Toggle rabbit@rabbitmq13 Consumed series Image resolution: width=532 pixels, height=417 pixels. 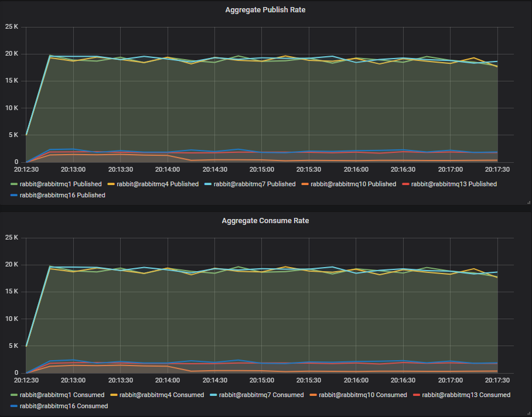tap(466, 395)
